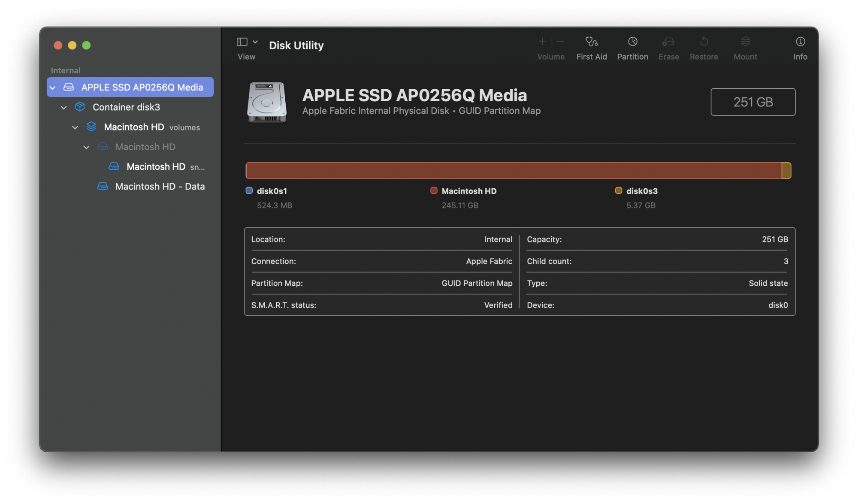858x504 pixels.
Task: Click the 5.37 GB size value
Action: pyautogui.click(x=641, y=205)
